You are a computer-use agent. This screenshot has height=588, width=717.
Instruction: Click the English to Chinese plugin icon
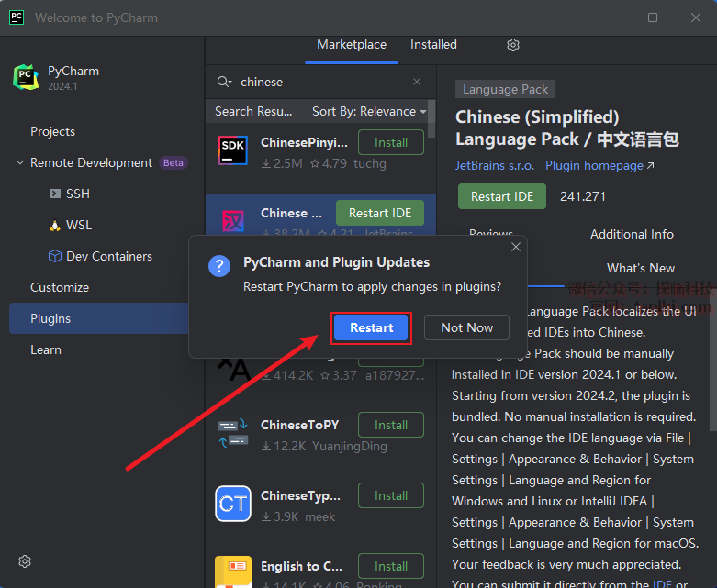[x=232, y=571]
